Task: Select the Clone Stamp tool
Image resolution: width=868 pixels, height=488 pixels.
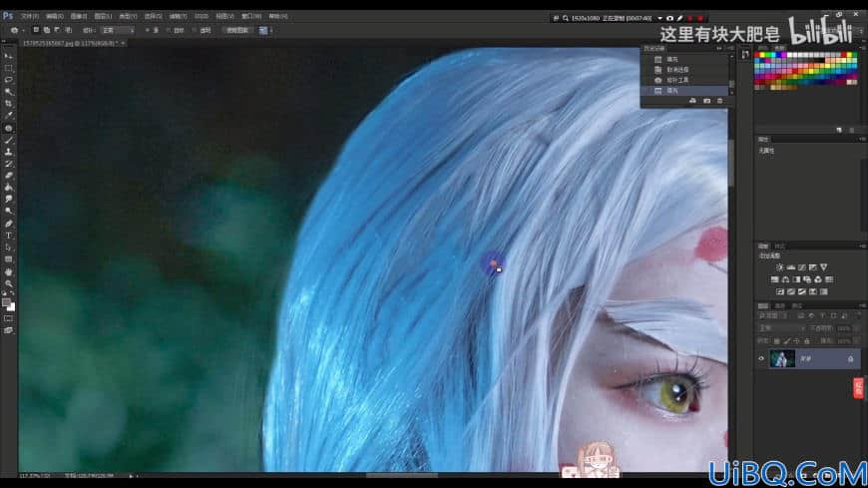Action: tap(8, 152)
